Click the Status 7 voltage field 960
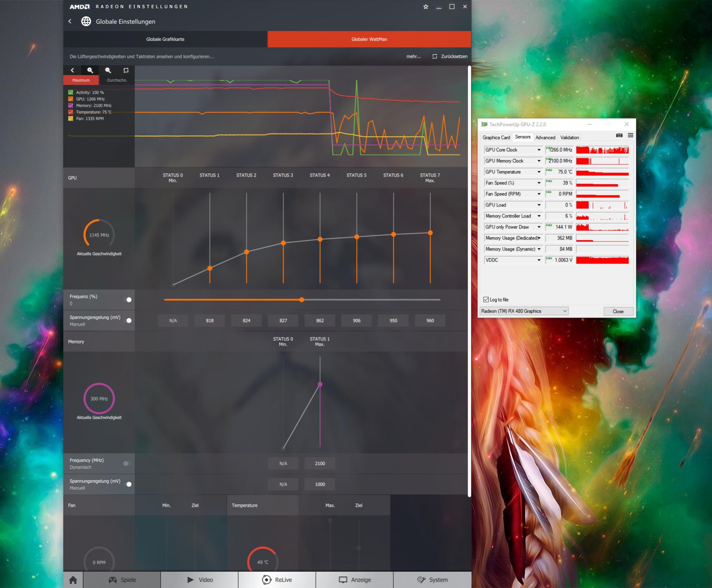 [x=430, y=321]
